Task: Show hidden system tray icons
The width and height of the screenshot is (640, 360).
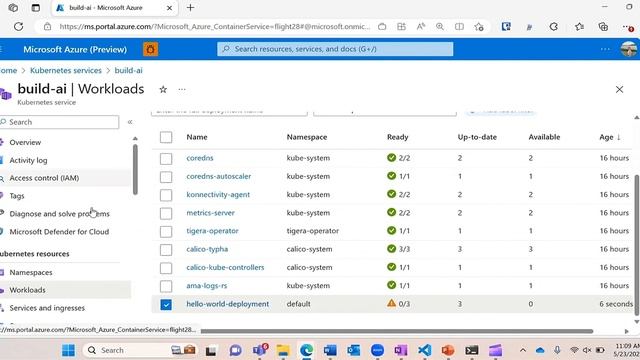Action: pos(522,350)
